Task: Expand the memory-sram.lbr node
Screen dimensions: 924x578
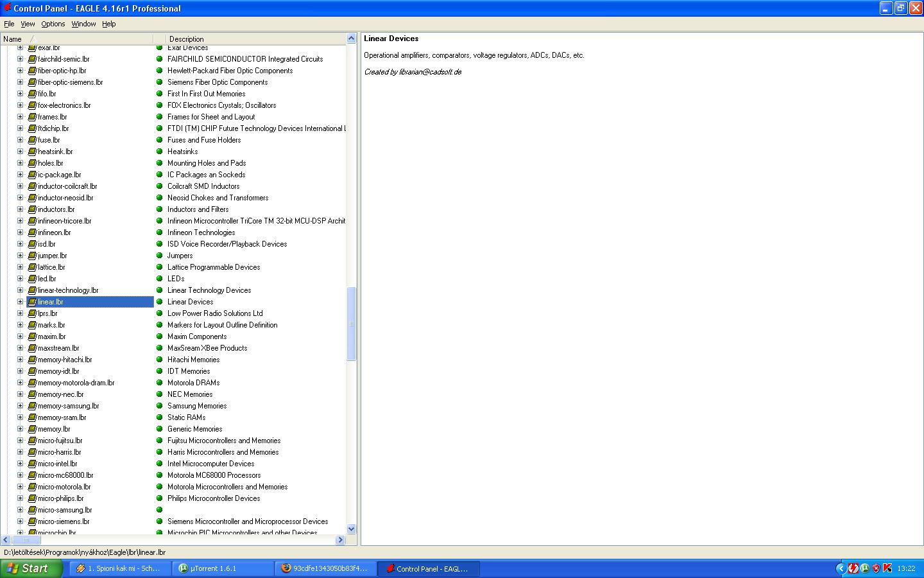Action: (x=20, y=417)
